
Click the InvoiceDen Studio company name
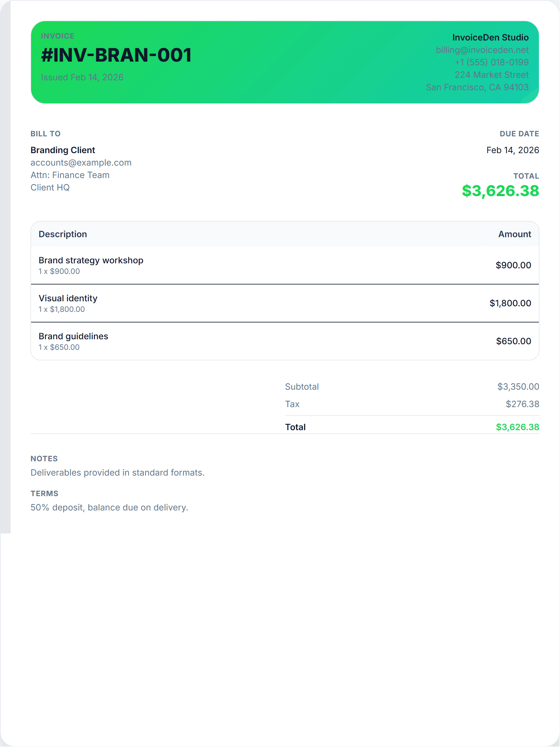coord(490,37)
